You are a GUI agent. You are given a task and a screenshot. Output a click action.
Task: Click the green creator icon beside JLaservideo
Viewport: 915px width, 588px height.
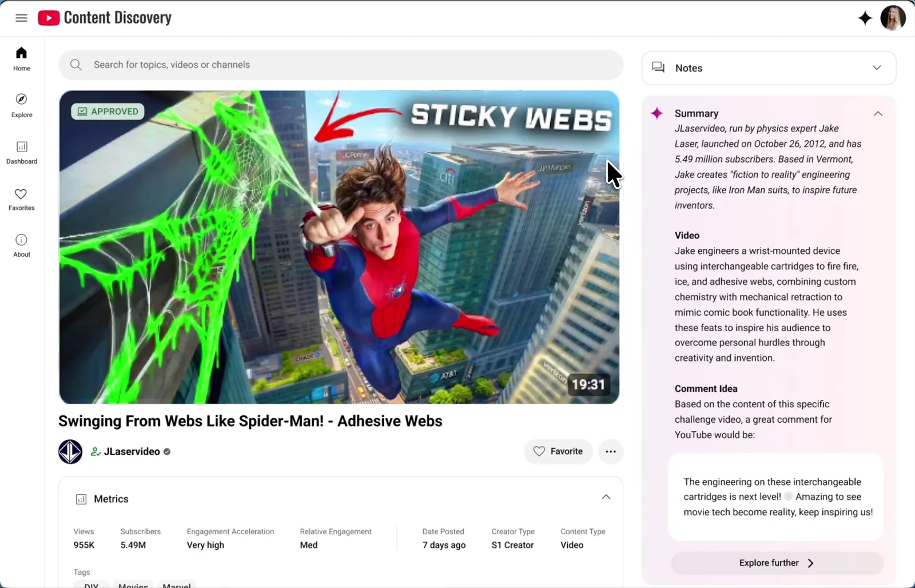tap(96, 452)
